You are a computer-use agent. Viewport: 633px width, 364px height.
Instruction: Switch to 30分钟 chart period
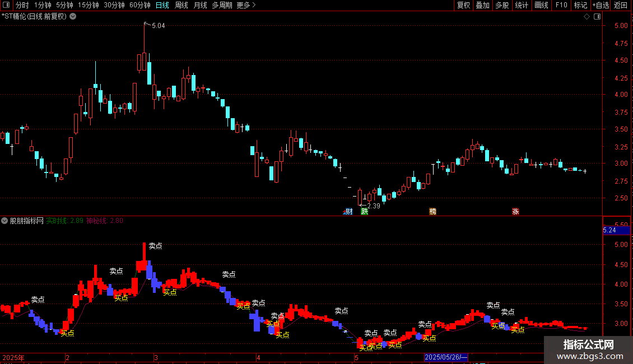[114, 5]
